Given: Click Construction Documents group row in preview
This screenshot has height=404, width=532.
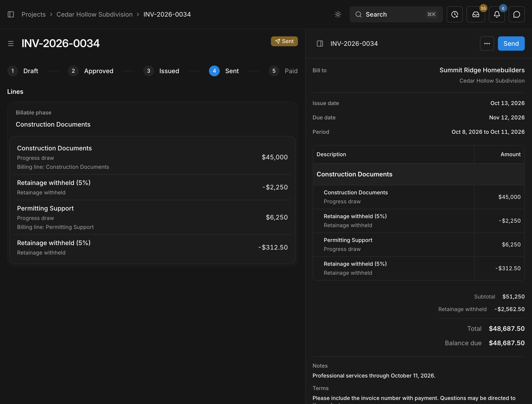Looking at the screenshot, I should point(418,174).
